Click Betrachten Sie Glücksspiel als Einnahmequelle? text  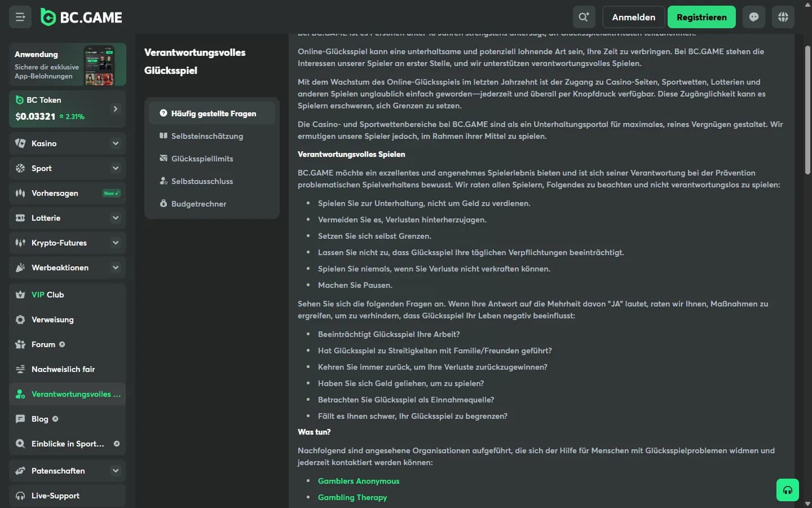[x=406, y=400]
